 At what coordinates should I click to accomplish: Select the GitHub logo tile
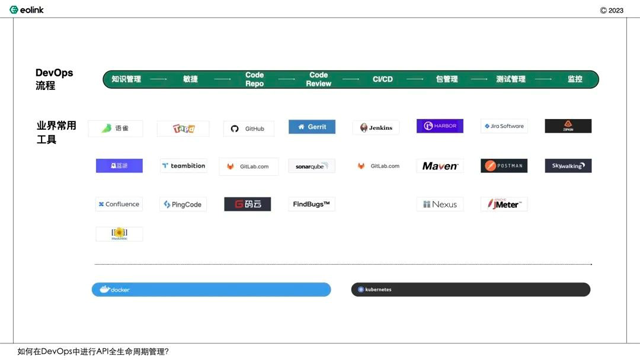click(x=249, y=129)
